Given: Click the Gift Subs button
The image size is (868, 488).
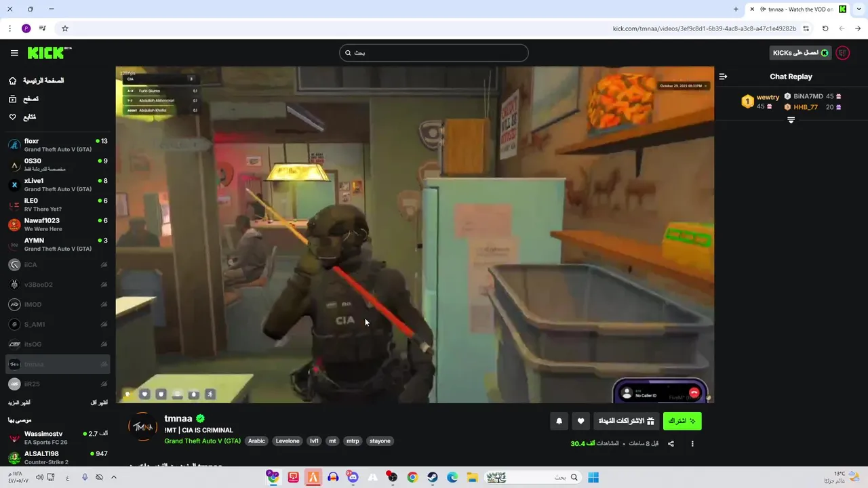Looking at the screenshot, I should (x=626, y=421).
